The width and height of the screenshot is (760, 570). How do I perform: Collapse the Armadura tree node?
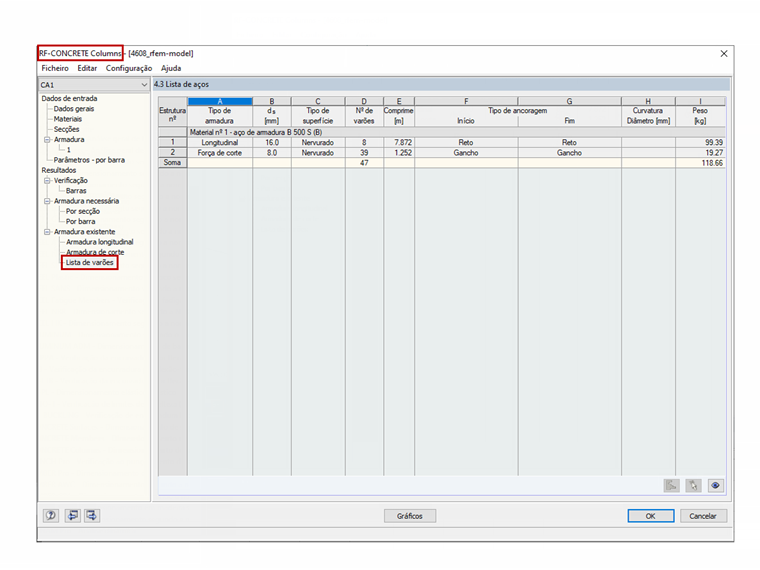47,140
